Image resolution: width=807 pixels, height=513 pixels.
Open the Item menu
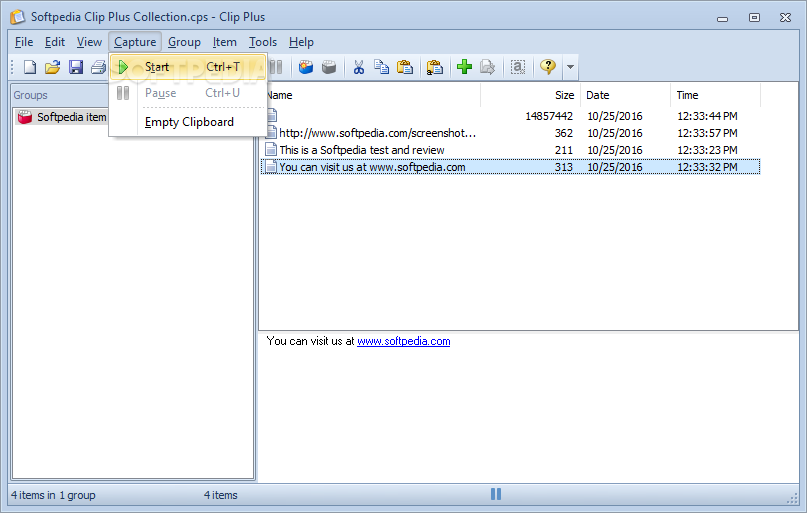(224, 42)
